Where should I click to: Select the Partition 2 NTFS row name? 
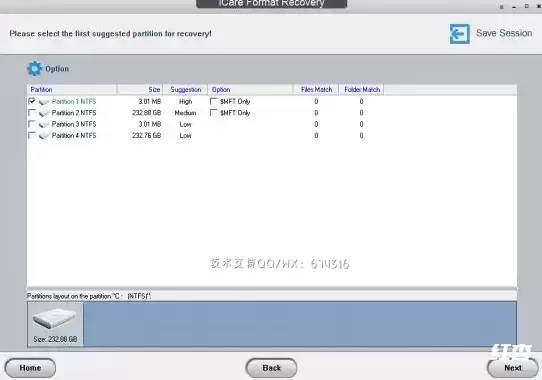click(74, 113)
